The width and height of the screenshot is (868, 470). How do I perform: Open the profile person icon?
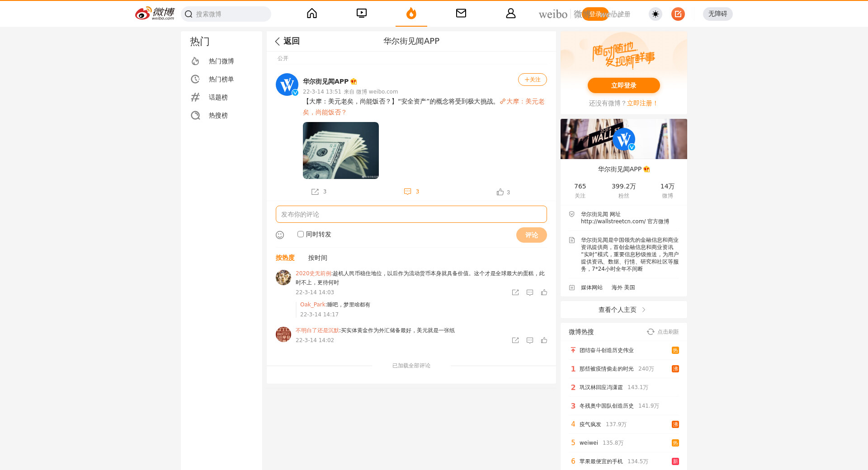click(511, 14)
